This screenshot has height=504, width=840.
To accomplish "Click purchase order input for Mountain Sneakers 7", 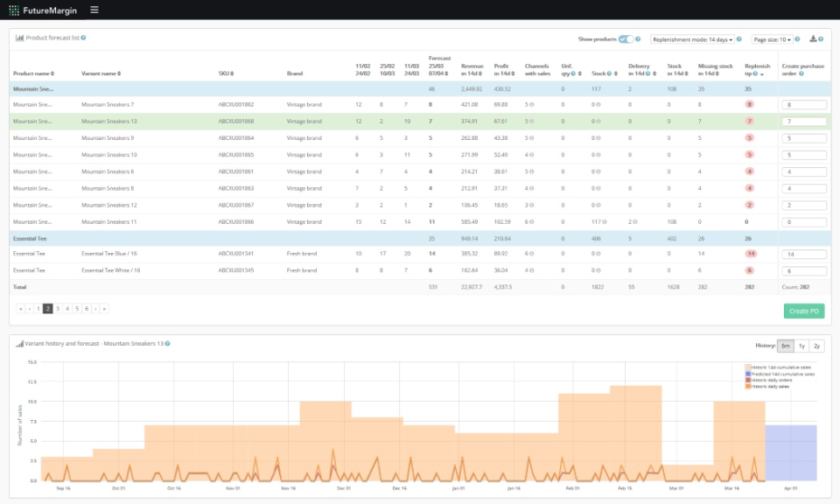I will [803, 105].
